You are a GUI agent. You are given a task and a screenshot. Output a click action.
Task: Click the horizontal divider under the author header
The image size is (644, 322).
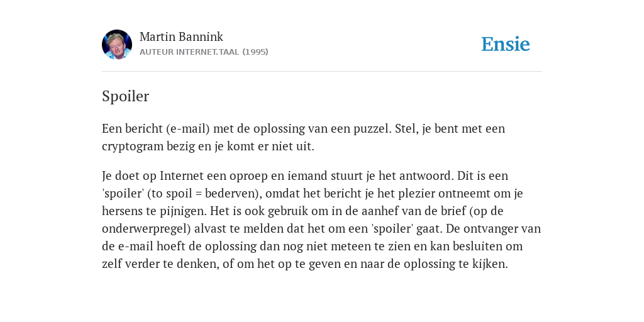click(x=322, y=72)
